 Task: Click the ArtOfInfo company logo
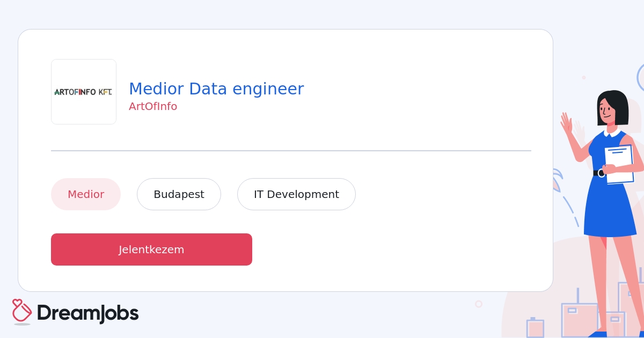[x=83, y=91]
